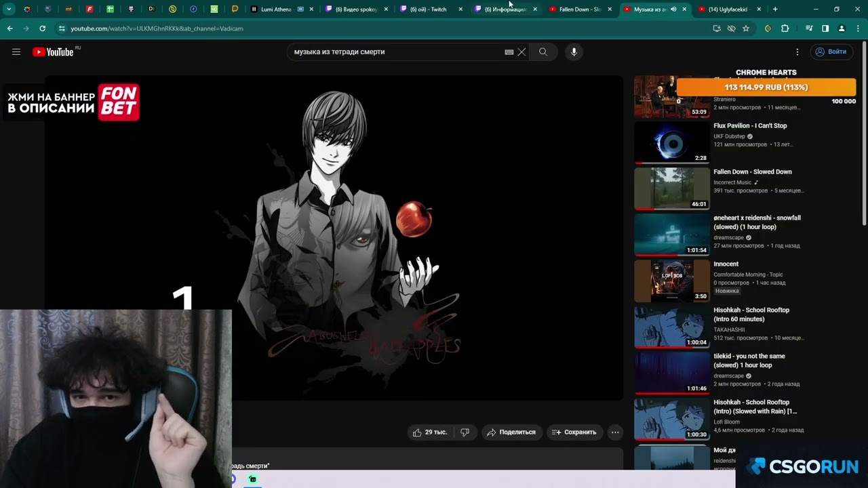Screen dimensions: 868x488
Task: Like the video (29 тыс.)
Action: (431, 432)
